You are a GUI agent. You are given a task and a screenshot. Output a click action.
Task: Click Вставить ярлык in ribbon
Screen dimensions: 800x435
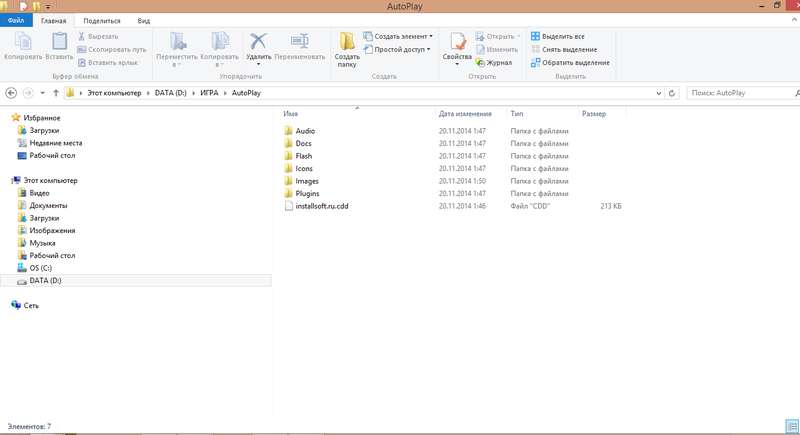pos(108,63)
